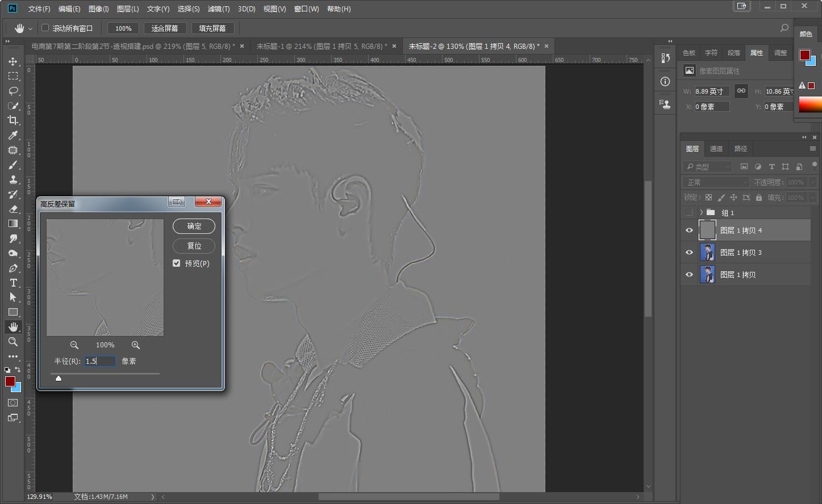Viewport: 822px width, 504px height.
Task: Lock all padlock icon in layers panel
Action: click(x=759, y=198)
